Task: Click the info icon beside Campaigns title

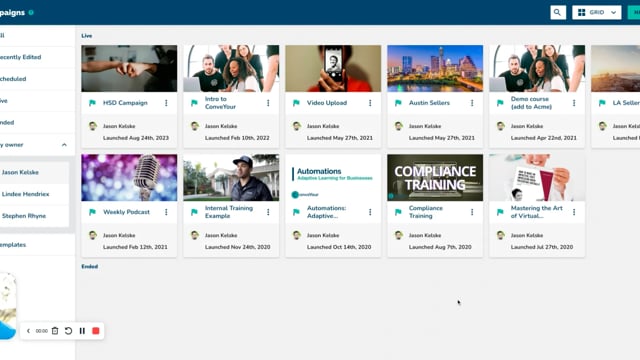Action: pos(31,12)
